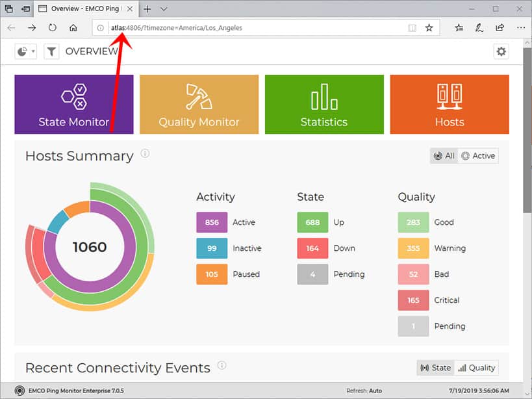
Task: Open the Hosts tile
Action: [x=450, y=104]
